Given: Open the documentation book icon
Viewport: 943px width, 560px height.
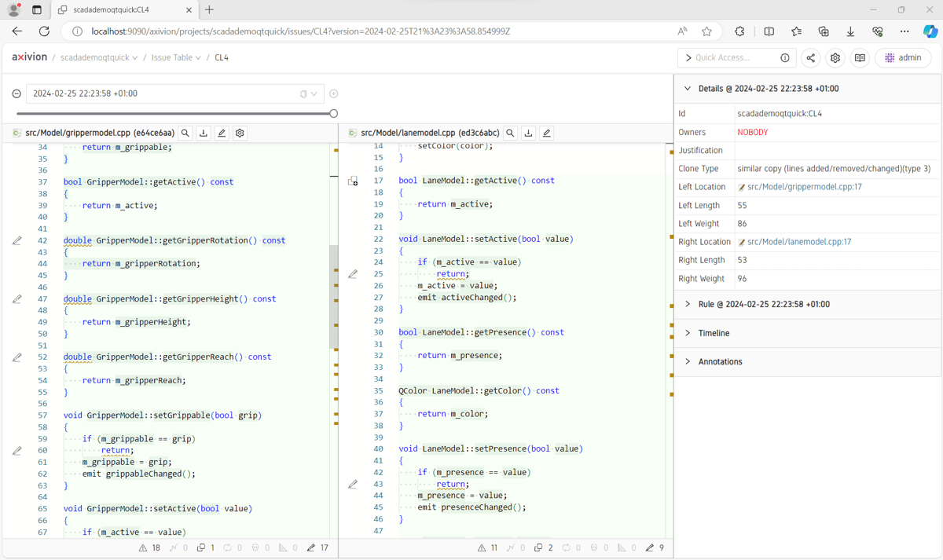Looking at the screenshot, I should point(860,58).
